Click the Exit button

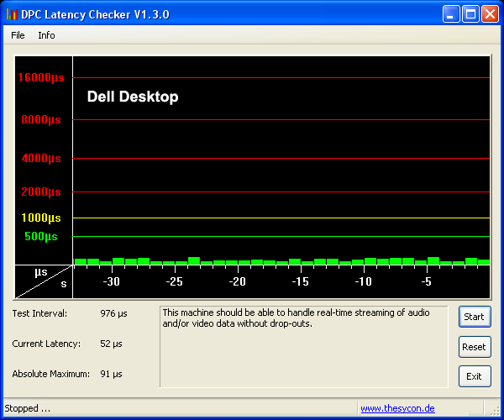point(475,376)
